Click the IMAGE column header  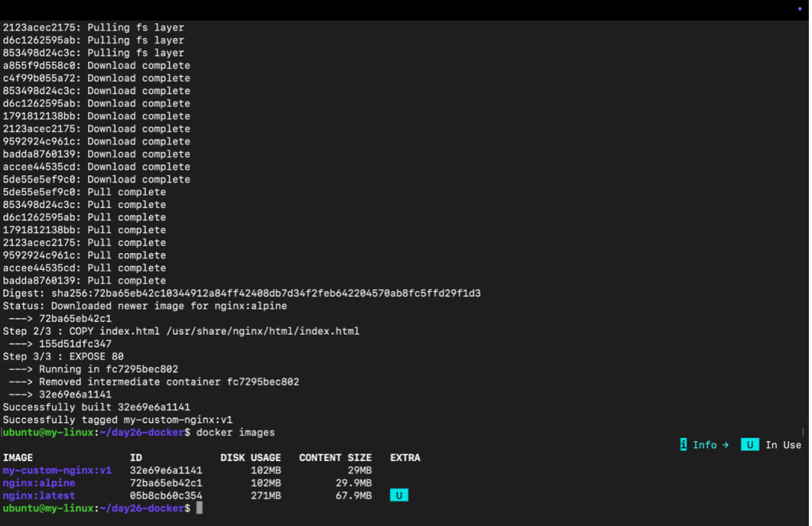point(17,458)
